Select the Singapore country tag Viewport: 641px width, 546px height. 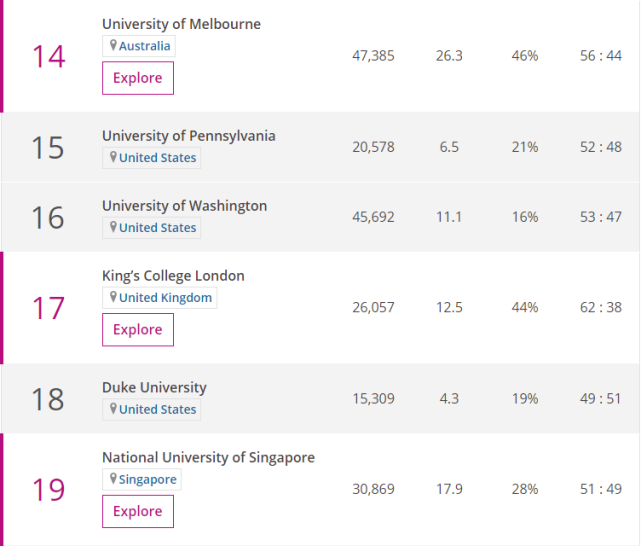click(147, 480)
